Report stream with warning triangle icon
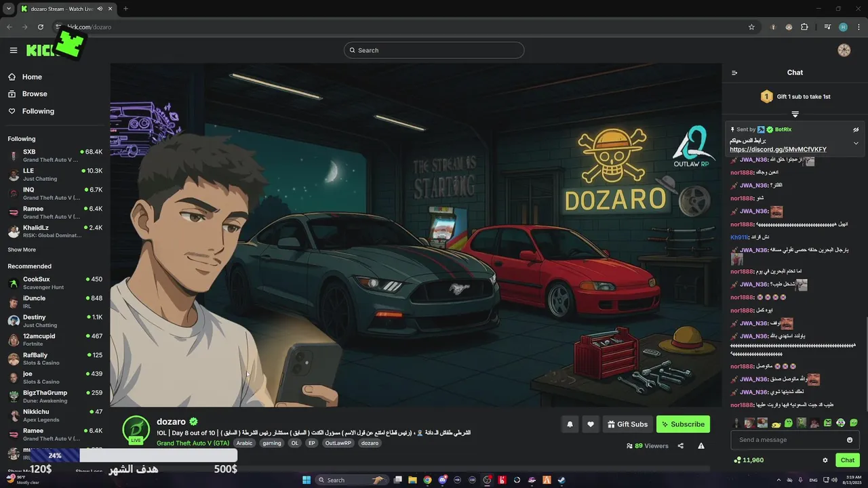This screenshot has height=488, width=868. [701, 446]
